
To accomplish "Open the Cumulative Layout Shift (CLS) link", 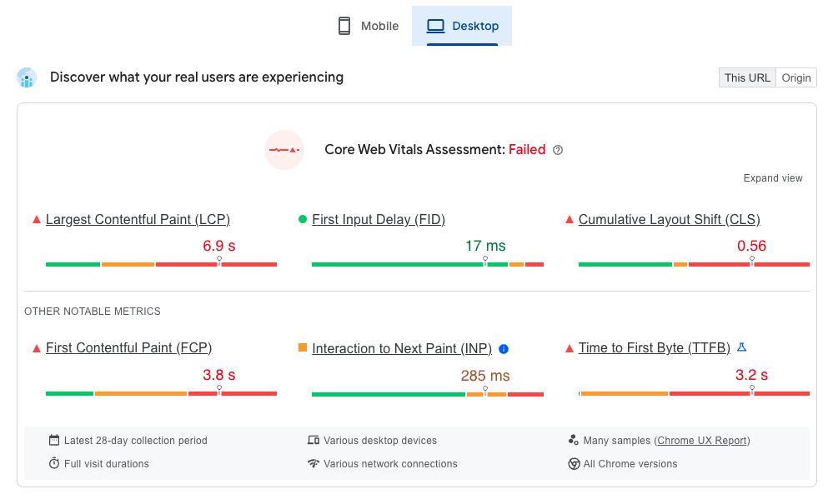I will tap(669, 220).
